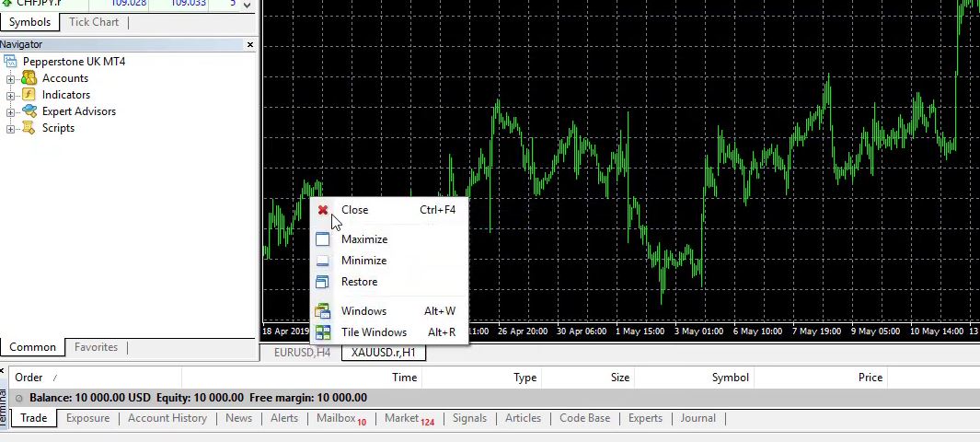Choose Close from the context menu
This screenshot has width=980, height=442.
(x=388, y=210)
